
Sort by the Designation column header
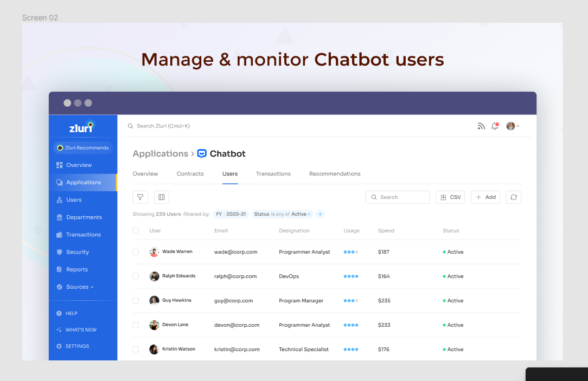pos(295,231)
